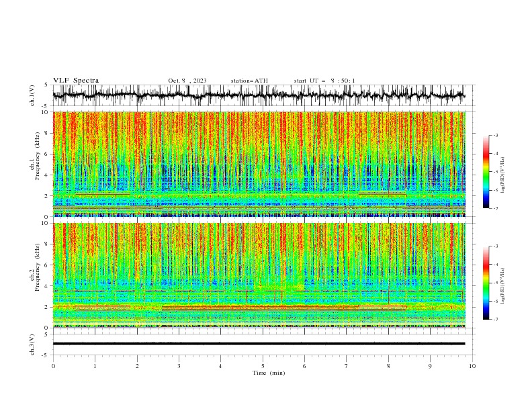This screenshot has height=411, width=532.
Task: Click the "-7" label on ch.2 colorbar
Action: pyautogui.click(x=496, y=320)
